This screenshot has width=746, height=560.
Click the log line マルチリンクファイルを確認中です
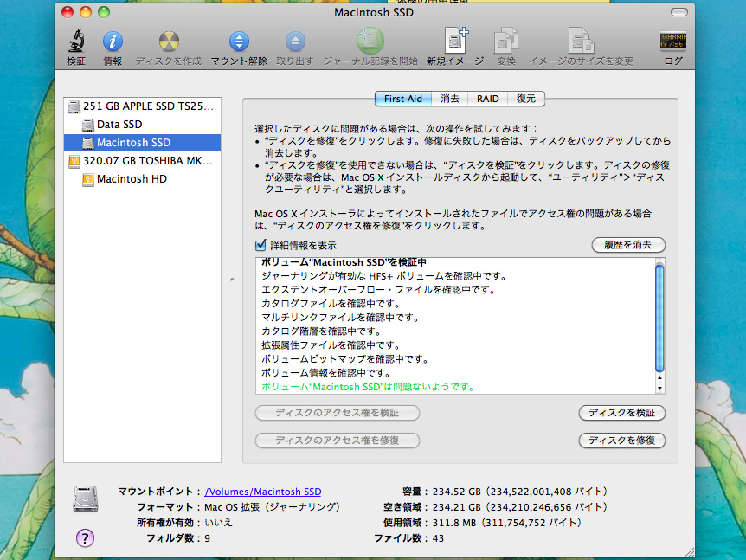(341, 318)
